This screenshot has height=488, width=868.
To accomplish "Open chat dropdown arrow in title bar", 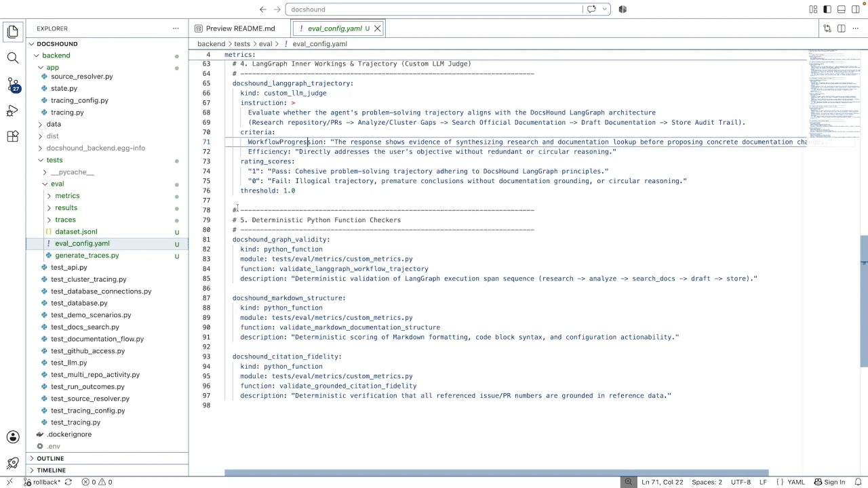I will coord(604,9).
